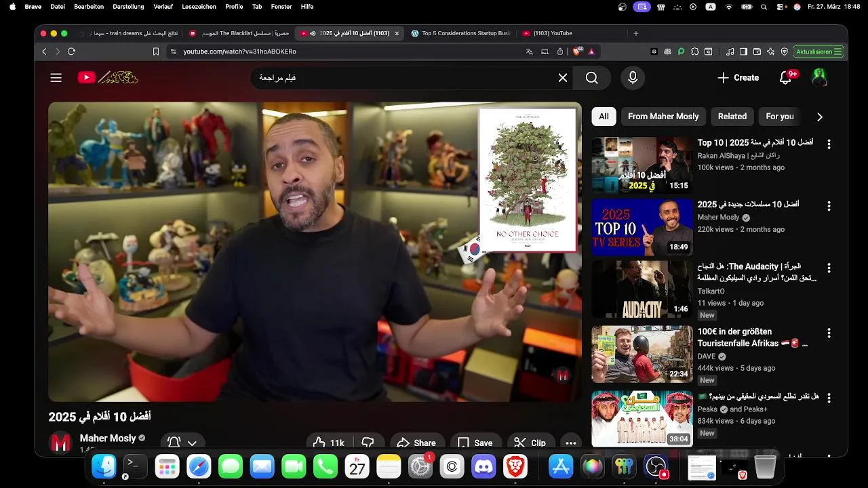Open the Create menu

tap(738, 78)
